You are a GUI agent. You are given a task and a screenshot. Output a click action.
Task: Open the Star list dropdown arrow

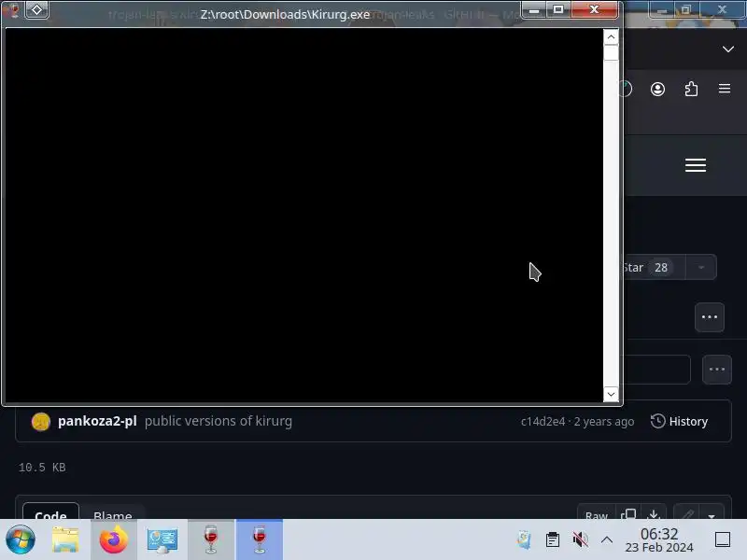pyautogui.click(x=701, y=267)
